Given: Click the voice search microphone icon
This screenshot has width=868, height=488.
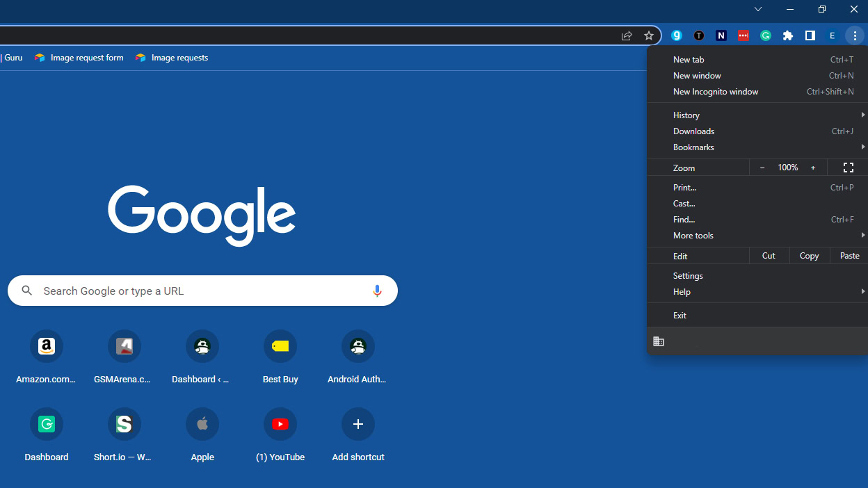Looking at the screenshot, I should 377,291.
